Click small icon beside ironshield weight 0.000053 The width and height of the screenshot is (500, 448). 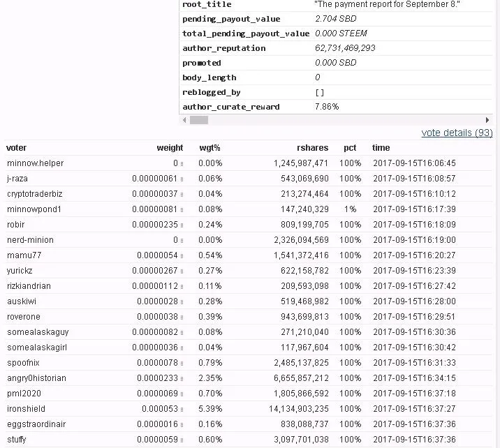point(182,410)
